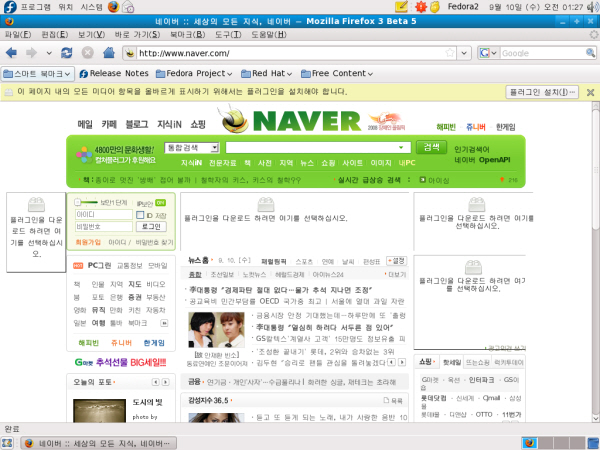This screenshot has width=600, height=450.
Task: Click the volume speaker icon
Action: [x=593, y=7]
